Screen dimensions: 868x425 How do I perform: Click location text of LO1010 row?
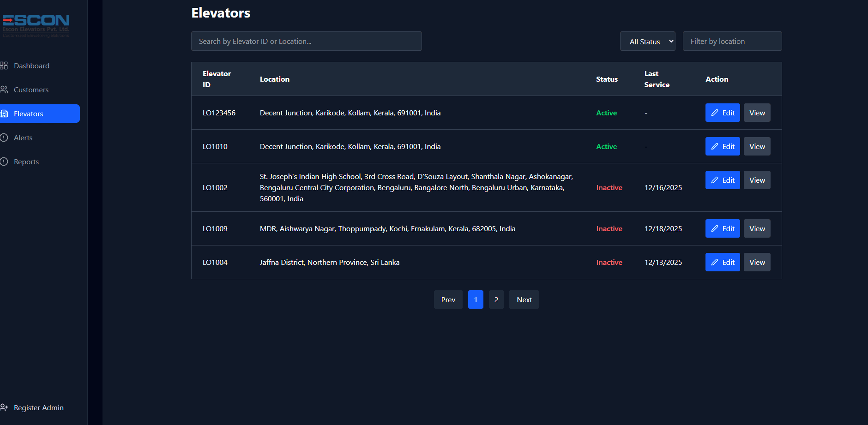tap(350, 146)
